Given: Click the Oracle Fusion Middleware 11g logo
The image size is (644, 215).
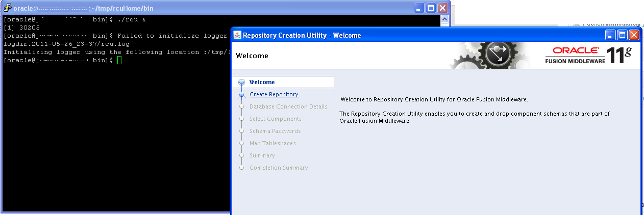Looking at the screenshot, I should (x=588, y=55).
